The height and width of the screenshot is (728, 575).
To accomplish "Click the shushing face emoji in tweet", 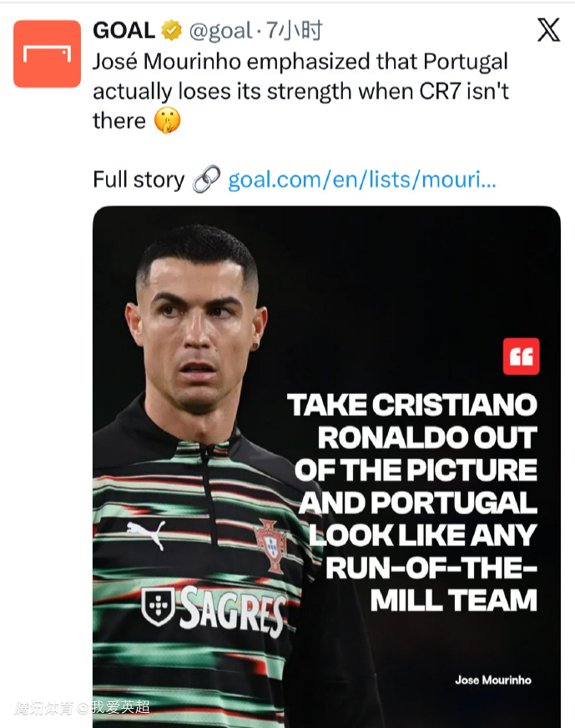I will pyautogui.click(x=166, y=121).
